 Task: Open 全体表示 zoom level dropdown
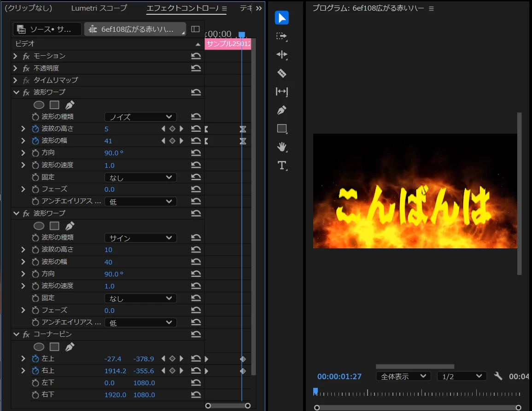(403, 376)
